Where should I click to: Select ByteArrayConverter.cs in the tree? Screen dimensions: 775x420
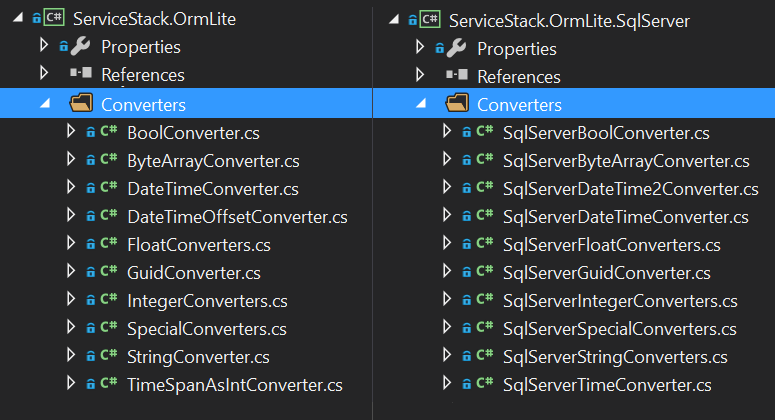click(213, 161)
